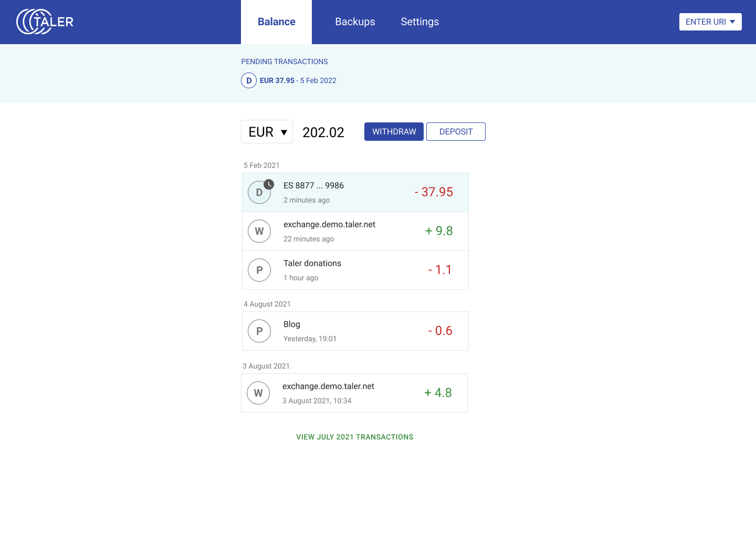View July 2021 transactions
The height and width of the screenshot is (538, 756).
[x=355, y=437]
